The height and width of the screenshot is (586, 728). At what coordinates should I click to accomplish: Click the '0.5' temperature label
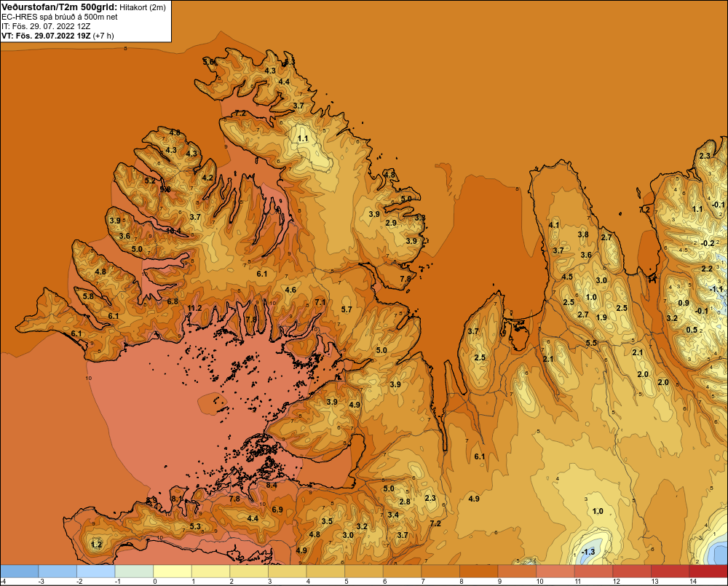coord(692,330)
